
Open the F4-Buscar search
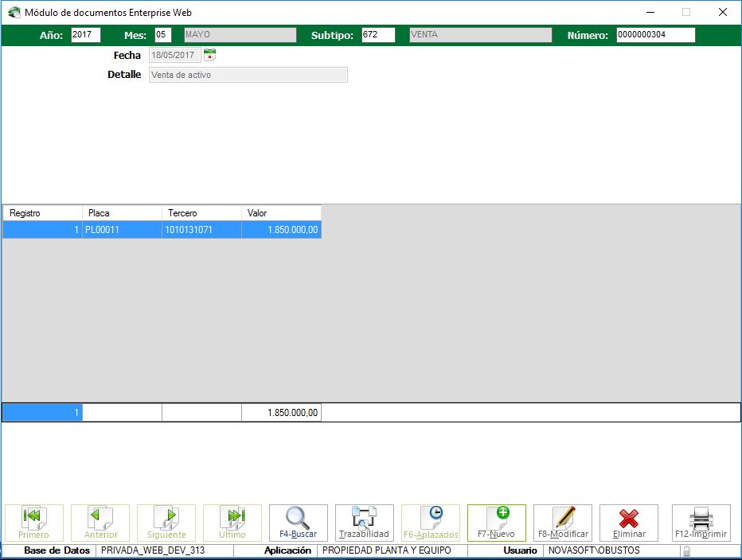point(298,523)
